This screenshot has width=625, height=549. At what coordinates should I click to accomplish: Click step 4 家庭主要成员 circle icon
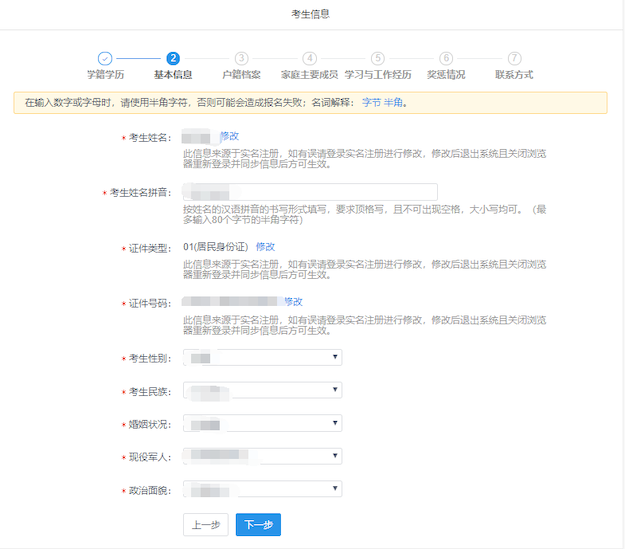click(310, 59)
